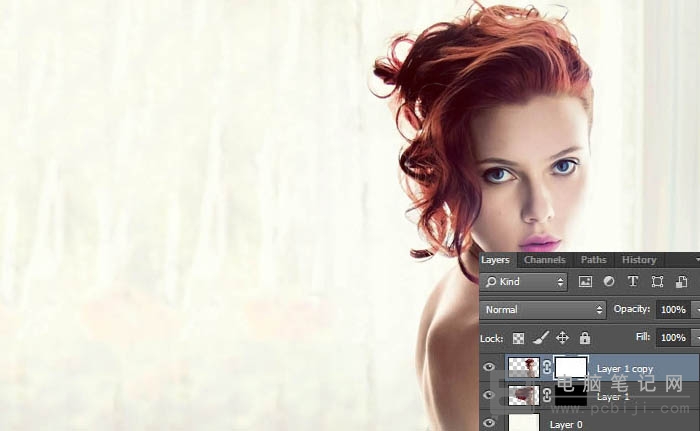Lock all padlock icon

click(x=585, y=338)
